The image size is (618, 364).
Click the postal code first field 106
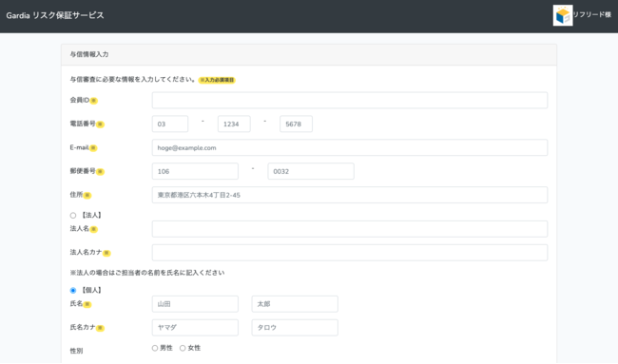tap(195, 171)
